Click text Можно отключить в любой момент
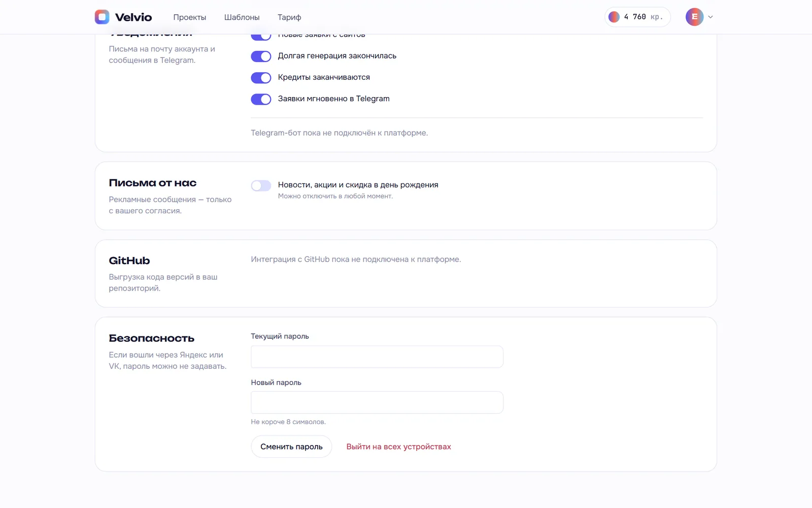 click(x=335, y=196)
